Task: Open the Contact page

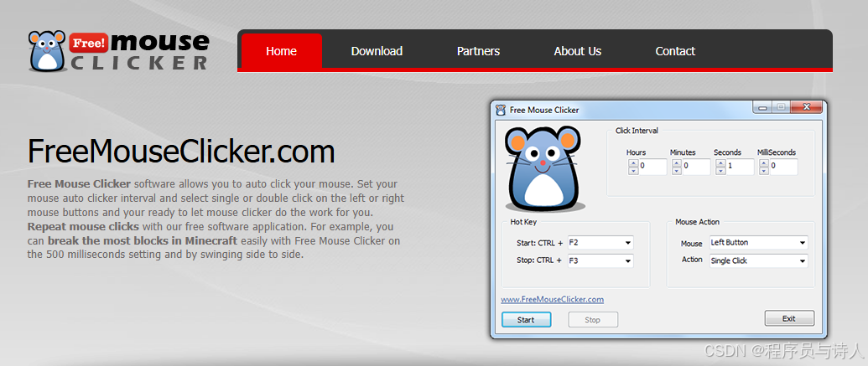Action: pos(675,51)
